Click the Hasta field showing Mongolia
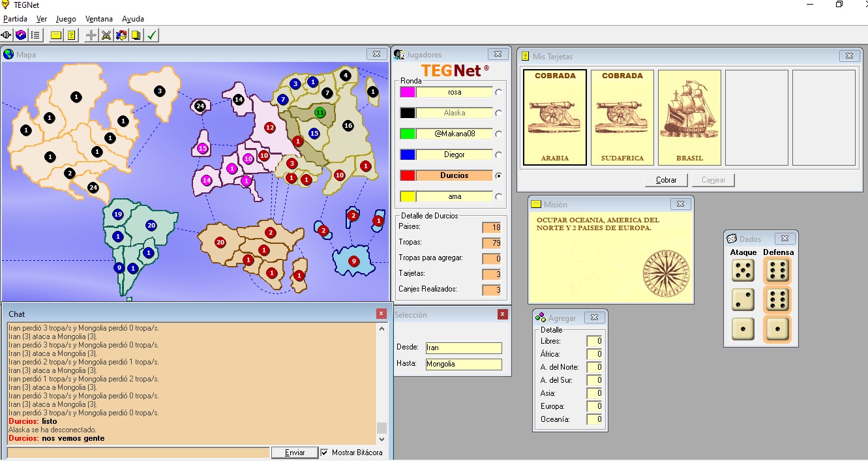This screenshot has height=461, width=868. click(x=464, y=364)
